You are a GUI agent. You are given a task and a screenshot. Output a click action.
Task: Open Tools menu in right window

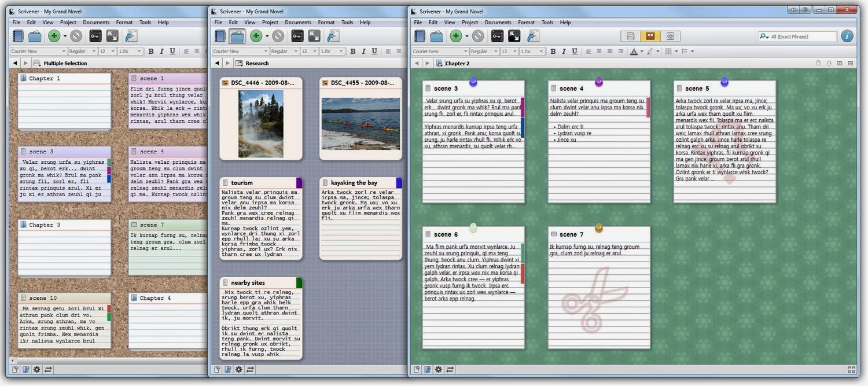pyautogui.click(x=547, y=23)
